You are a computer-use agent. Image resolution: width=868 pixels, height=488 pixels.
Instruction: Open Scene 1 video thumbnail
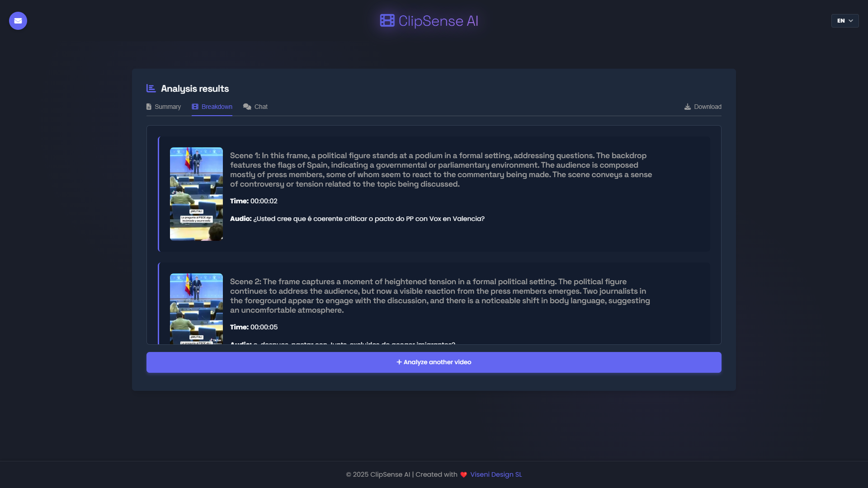(196, 194)
